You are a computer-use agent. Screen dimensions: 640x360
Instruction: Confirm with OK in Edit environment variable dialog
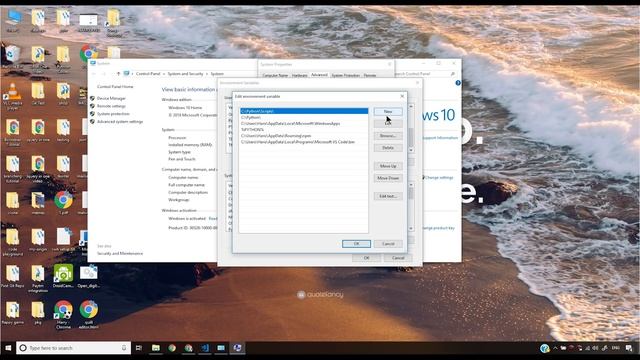pos(356,244)
